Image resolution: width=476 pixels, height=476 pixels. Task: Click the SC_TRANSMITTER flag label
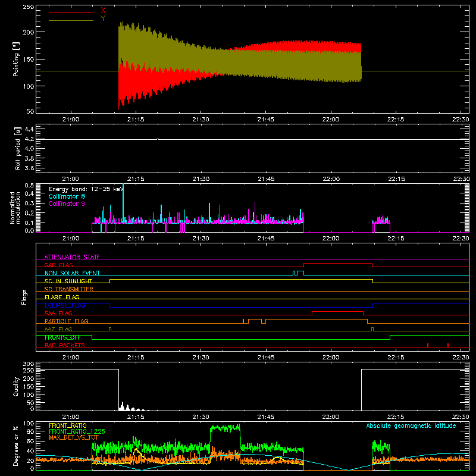click(69, 289)
